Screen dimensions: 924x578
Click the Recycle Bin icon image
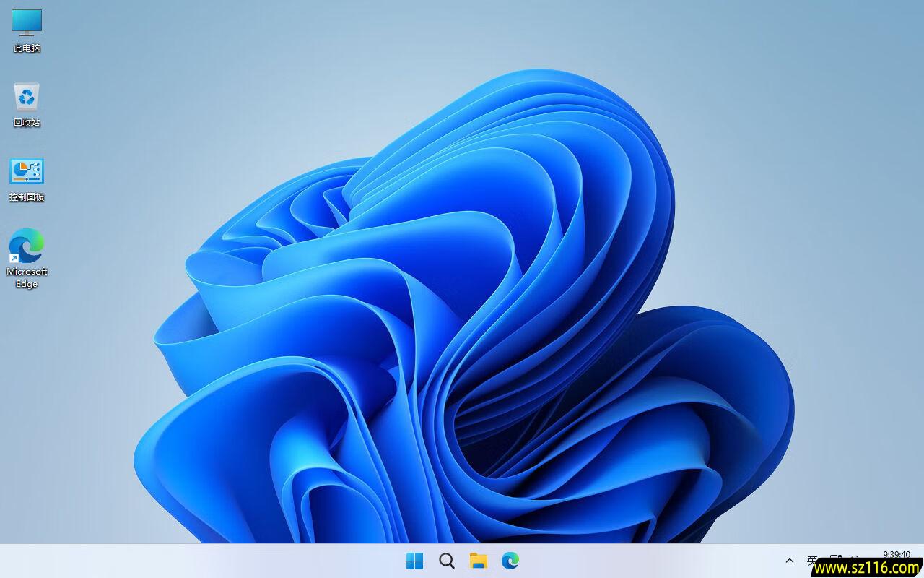tap(26, 97)
